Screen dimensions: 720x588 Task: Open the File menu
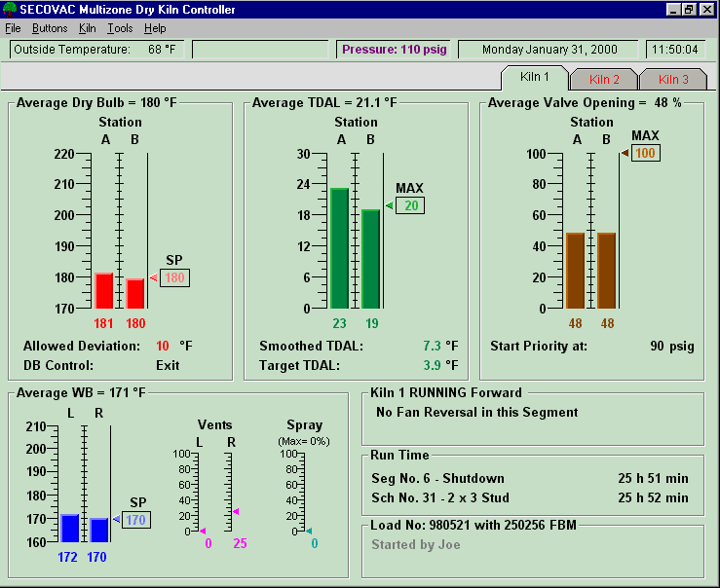[x=13, y=28]
